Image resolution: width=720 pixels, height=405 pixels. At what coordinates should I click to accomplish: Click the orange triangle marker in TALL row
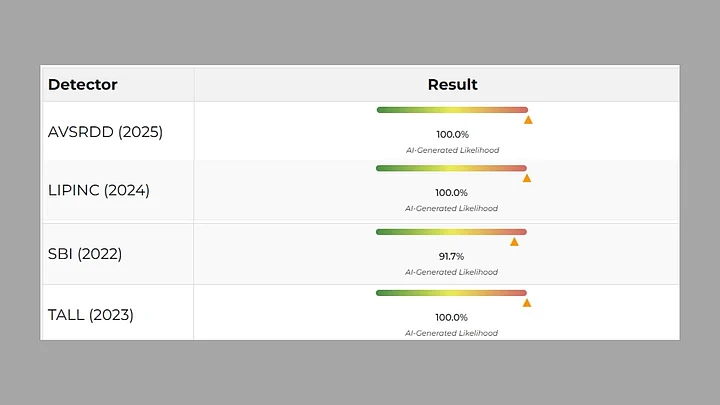coord(527,302)
